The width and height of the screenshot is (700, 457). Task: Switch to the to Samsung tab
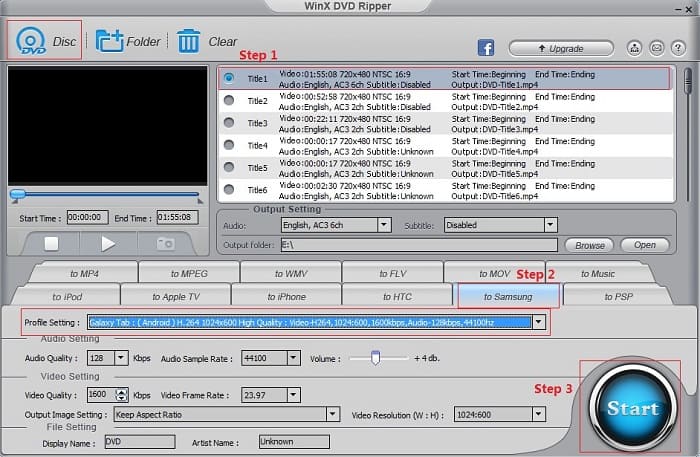coord(508,296)
